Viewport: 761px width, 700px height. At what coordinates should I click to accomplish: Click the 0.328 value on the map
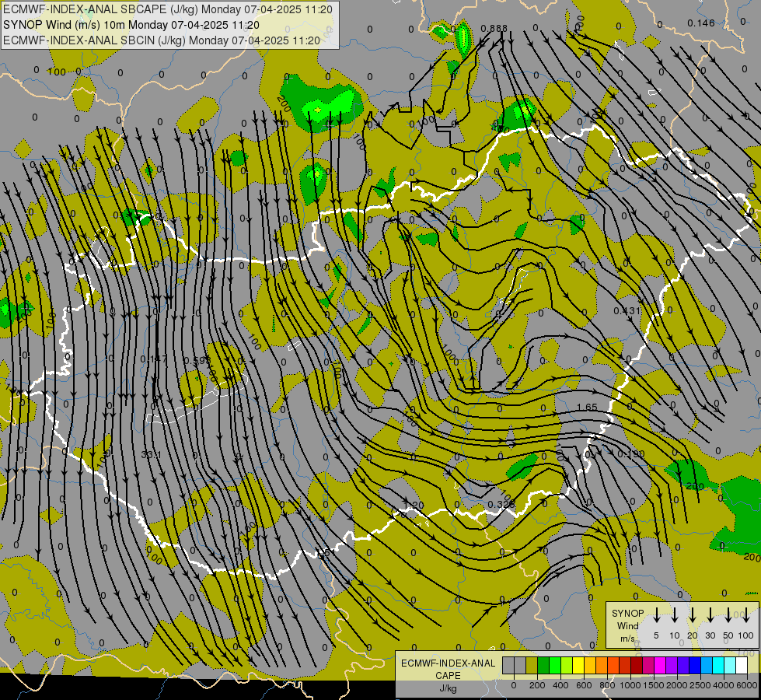click(501, 504)
